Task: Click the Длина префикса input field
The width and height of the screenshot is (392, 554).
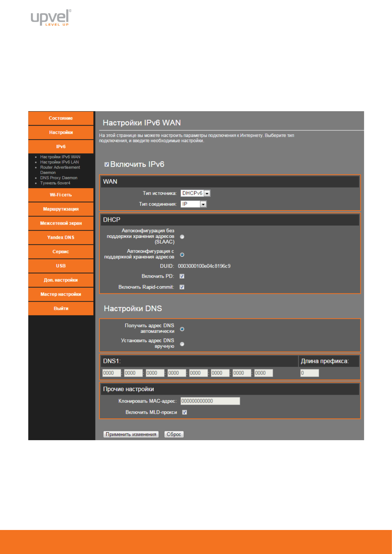Action: point(309,373)
